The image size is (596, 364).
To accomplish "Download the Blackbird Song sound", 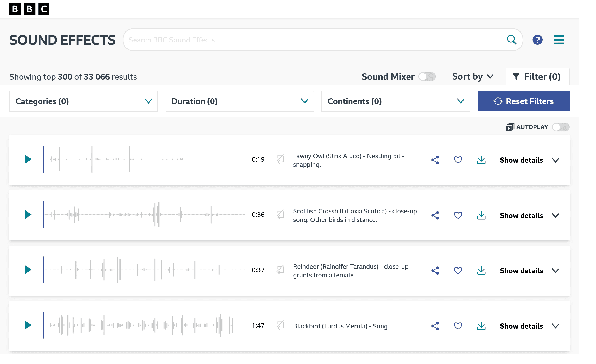I will coord(481,326).
